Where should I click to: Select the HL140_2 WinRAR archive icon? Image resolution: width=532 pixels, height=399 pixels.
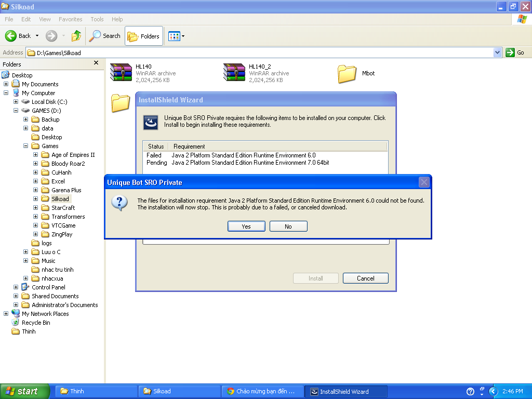pos(234,72)
